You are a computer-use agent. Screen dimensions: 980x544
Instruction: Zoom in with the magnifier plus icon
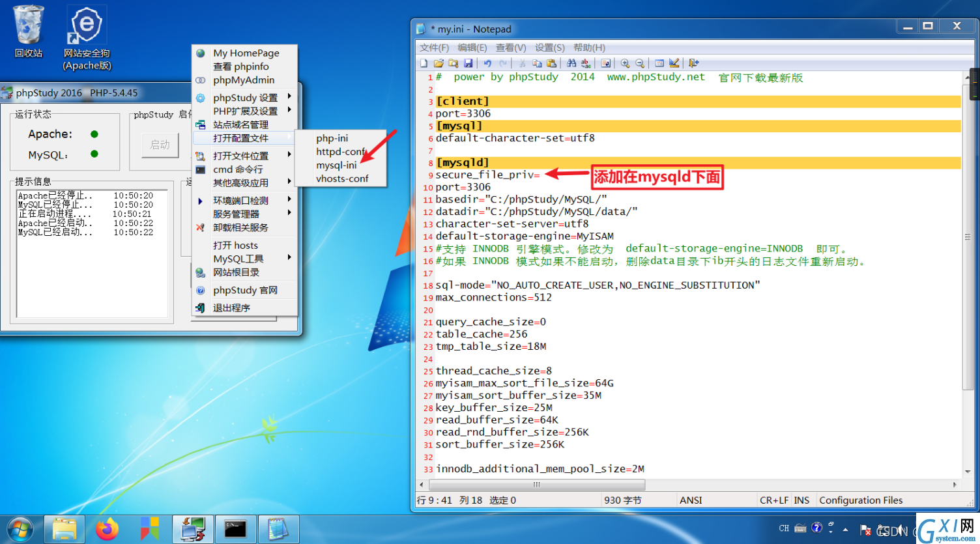[625, 63]
